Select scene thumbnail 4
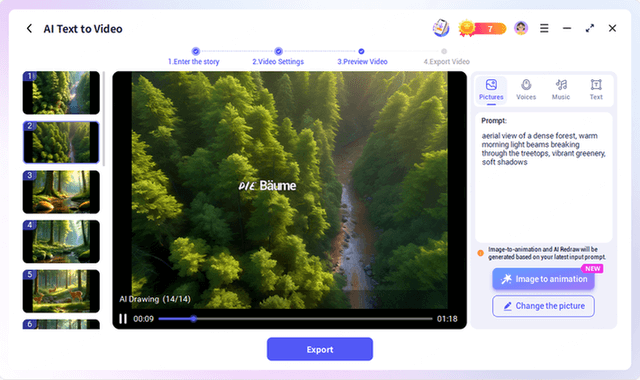Viewport: 640px width, 380px height. tap(61, 242)
